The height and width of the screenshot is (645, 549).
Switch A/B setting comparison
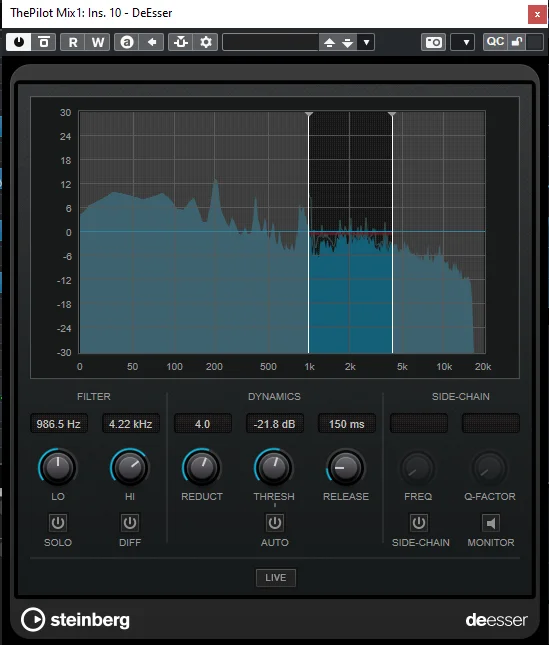point(127,42)
